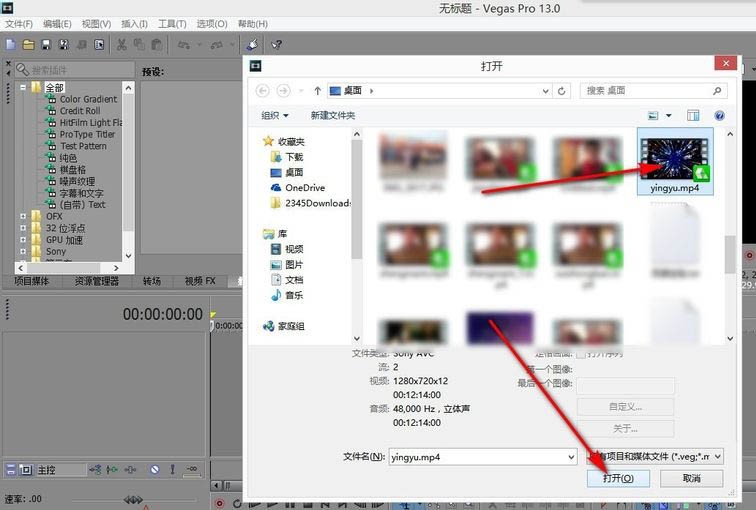Image resolution: width=756 pixels, height=510 pixels.
Task: Click the 新建文件夹 button
Action: click(x=333, y=115)
